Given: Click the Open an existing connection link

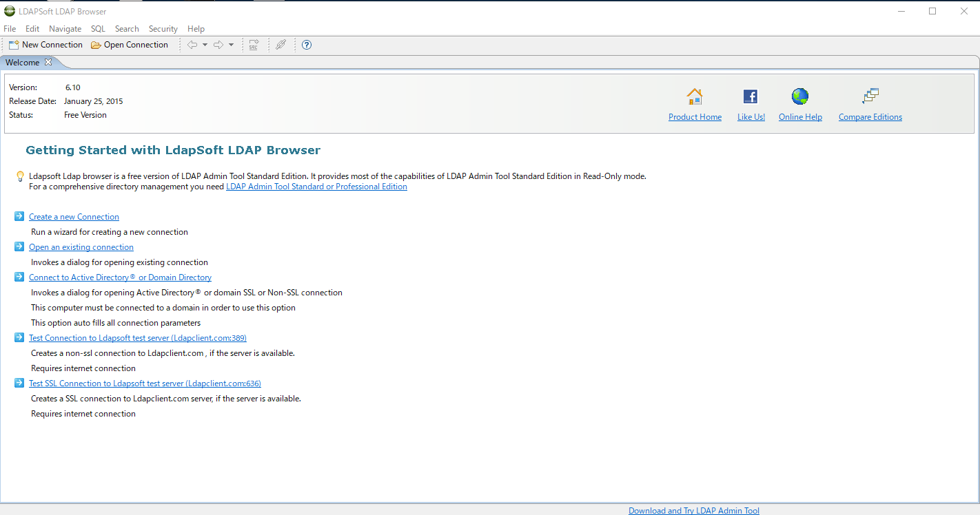Looking at the screenshot, I should (81, 247).
